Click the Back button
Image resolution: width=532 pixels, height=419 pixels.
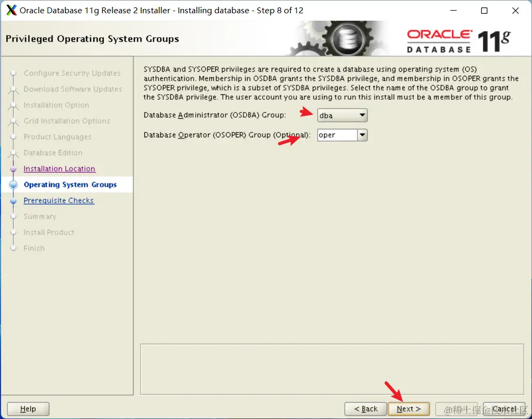pyautogui.click(x=365, y=409)
